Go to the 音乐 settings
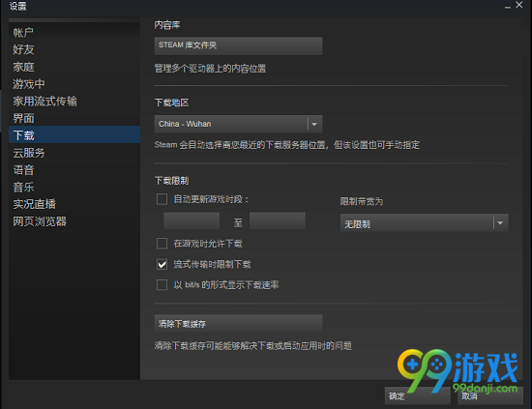The height and width of the screenshot is (409, 532). pyautogui.click(x=74, y=187)
